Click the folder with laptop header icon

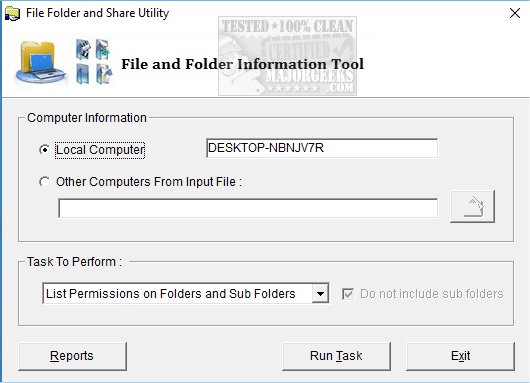tap(41, 62)
